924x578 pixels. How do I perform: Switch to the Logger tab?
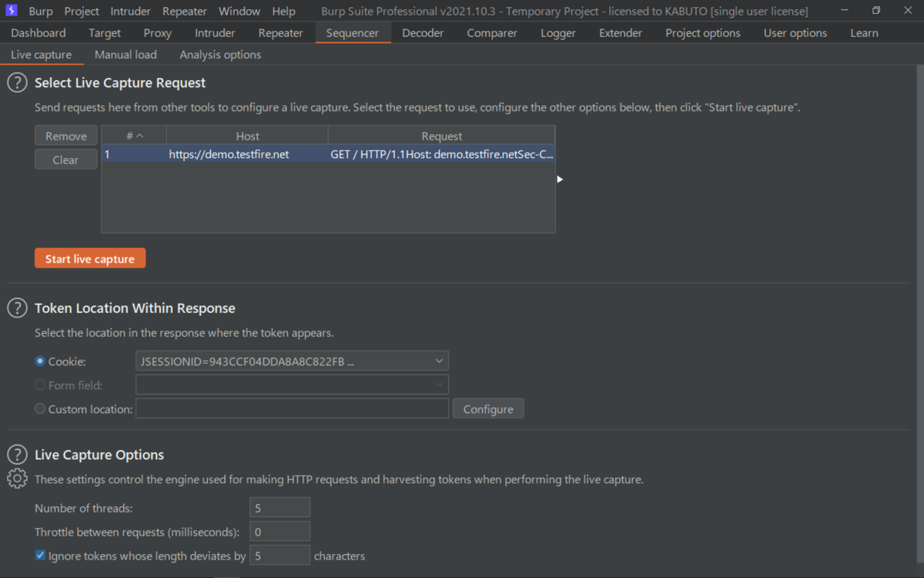click(x=558, y=32)
